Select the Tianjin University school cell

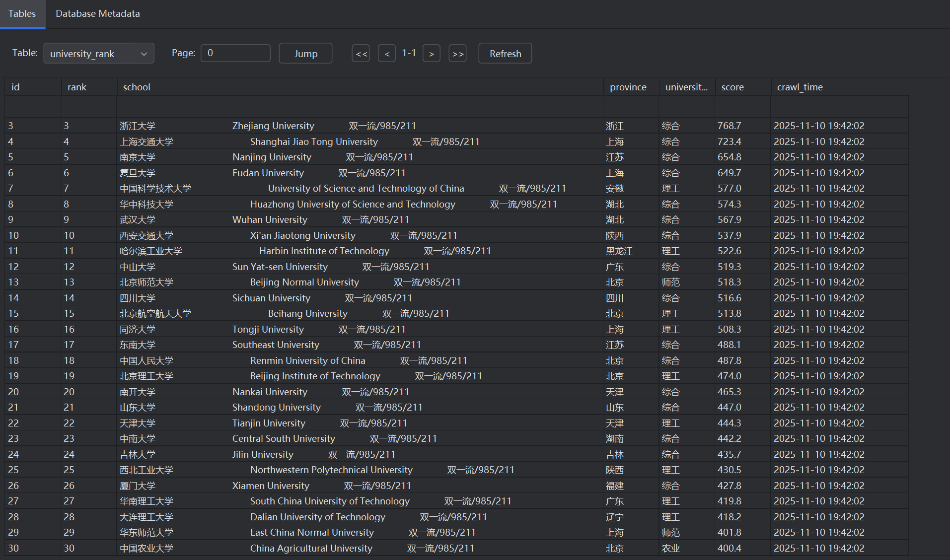click(360, 423)
